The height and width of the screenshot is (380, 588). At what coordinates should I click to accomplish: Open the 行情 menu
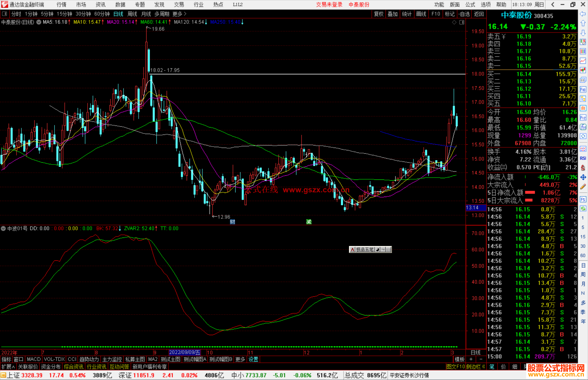[61, 5]
